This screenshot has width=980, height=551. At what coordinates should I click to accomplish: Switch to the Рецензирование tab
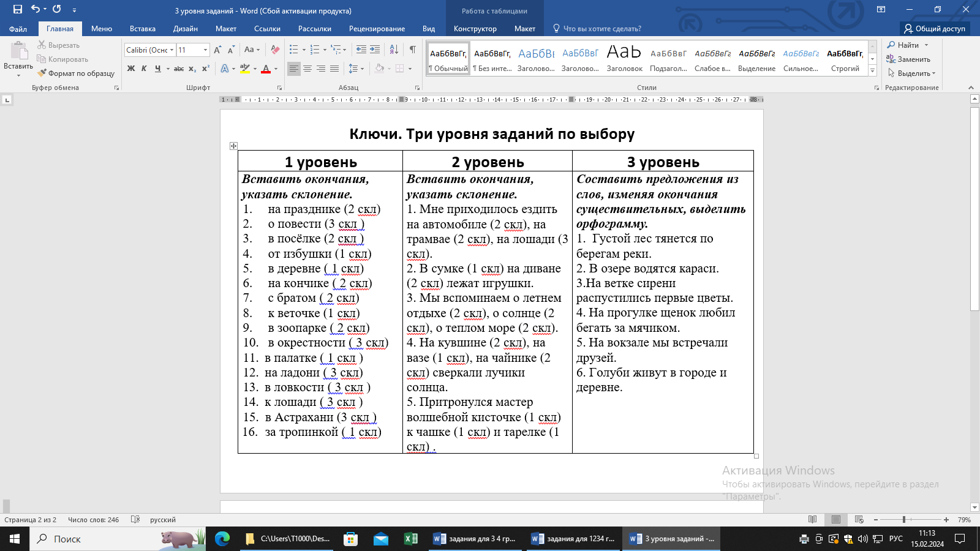click(x=377, y=29)
